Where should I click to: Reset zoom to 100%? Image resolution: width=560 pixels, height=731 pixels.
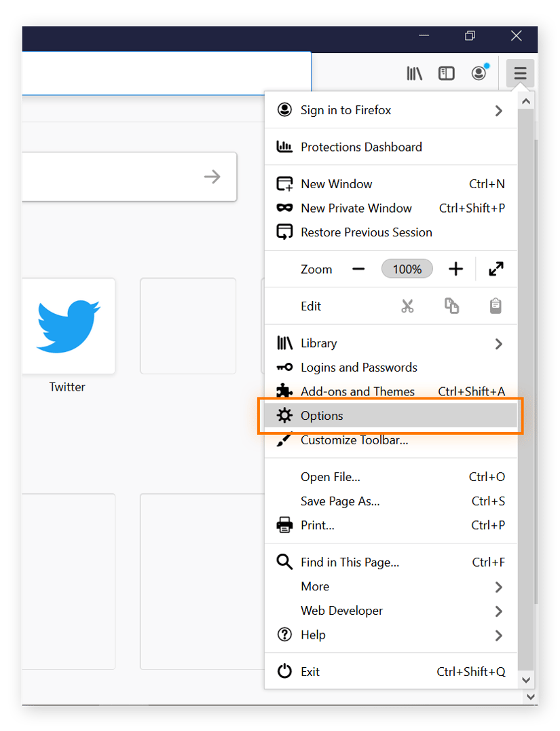[x=407, y=269]
